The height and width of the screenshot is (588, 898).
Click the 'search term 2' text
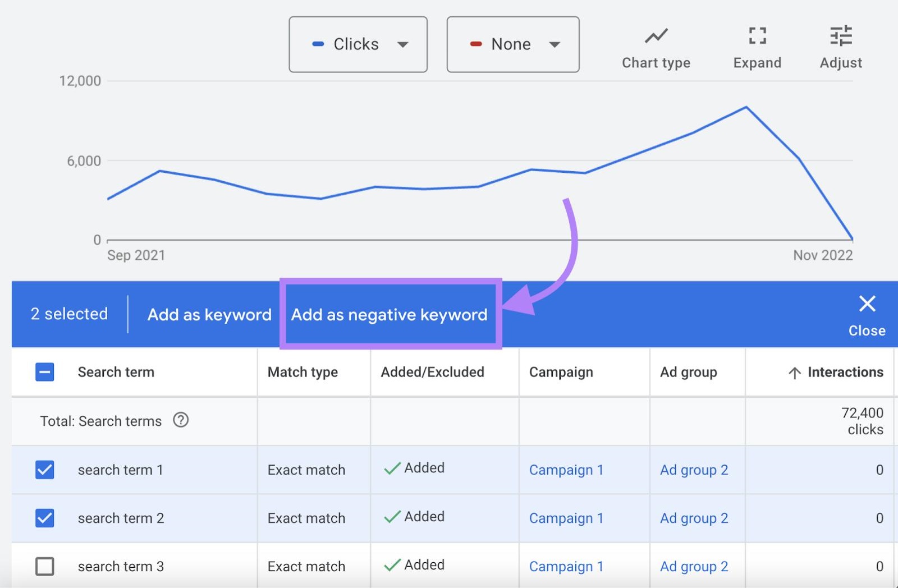121,518
